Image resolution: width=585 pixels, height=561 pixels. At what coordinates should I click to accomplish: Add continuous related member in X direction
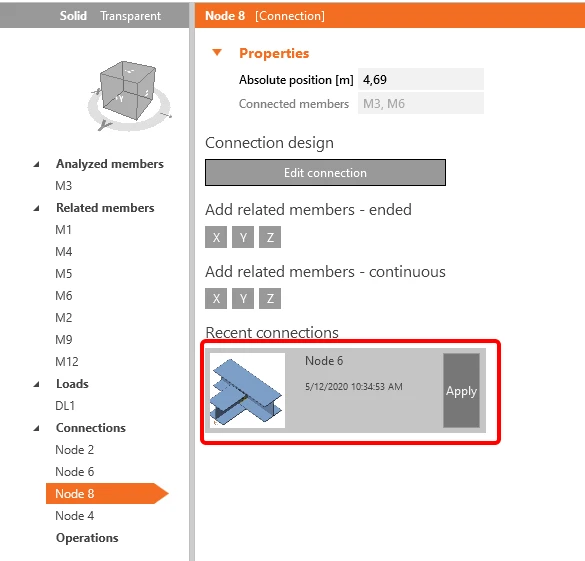216,298
